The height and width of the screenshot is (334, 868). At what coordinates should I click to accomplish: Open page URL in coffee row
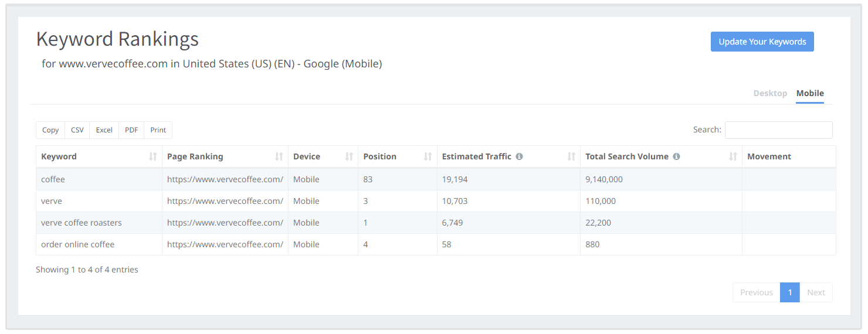225,179
